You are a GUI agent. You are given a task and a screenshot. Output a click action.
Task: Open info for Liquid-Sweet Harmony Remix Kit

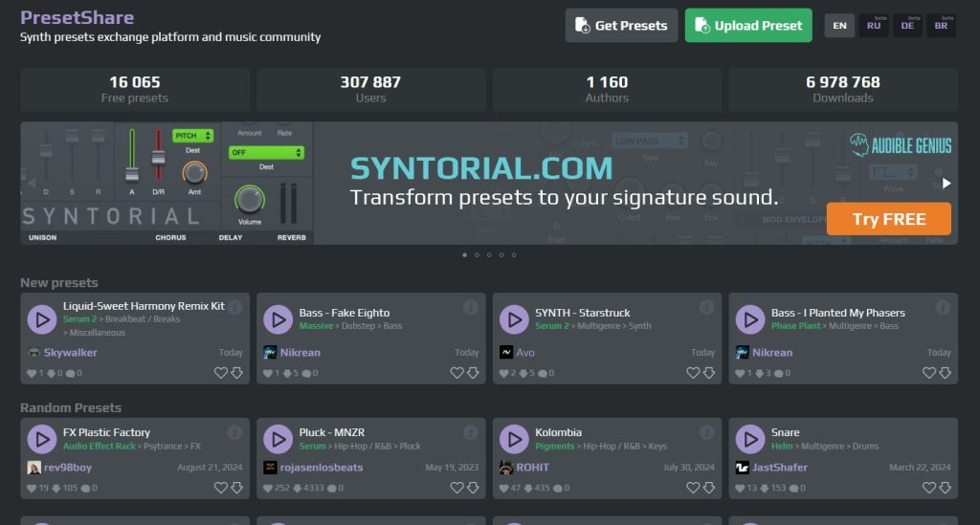click(235, 307)
